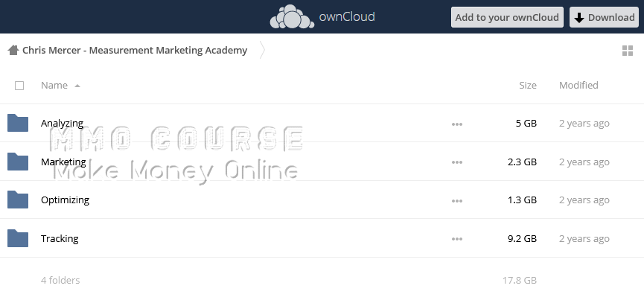
Task: Click the home icon in breadcrumb
Action: [x=13, y=51]
